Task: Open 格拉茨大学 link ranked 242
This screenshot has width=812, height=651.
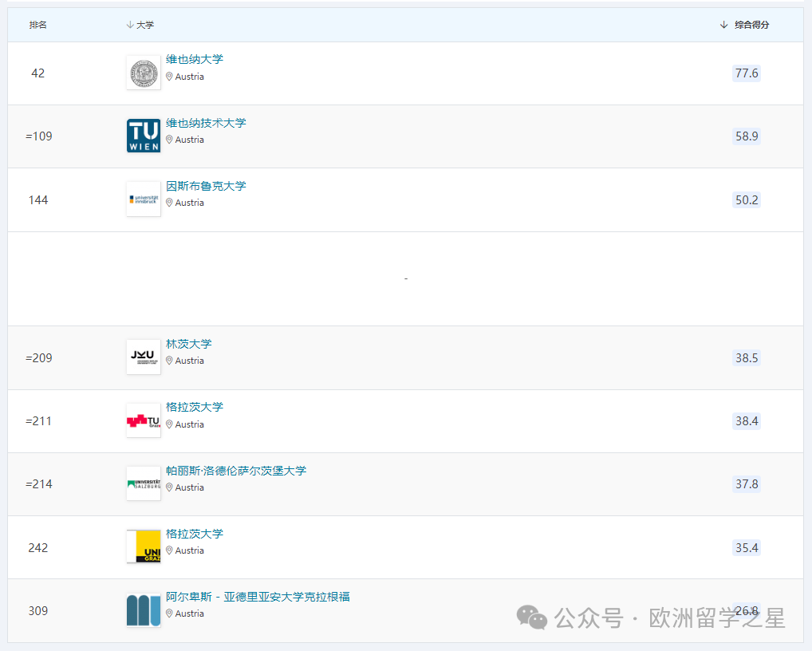Action: (195, 534)
